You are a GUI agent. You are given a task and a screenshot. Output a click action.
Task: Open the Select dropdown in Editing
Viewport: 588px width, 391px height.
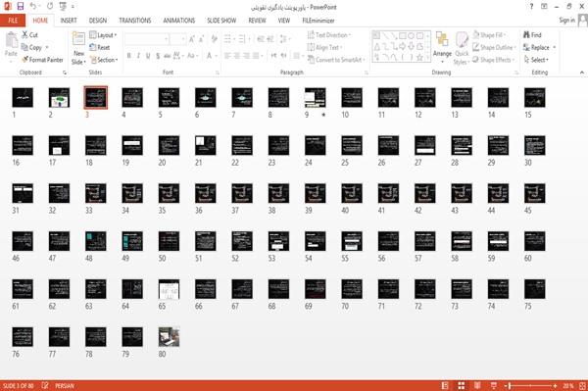pyautogui.click(x=536, y=60)
